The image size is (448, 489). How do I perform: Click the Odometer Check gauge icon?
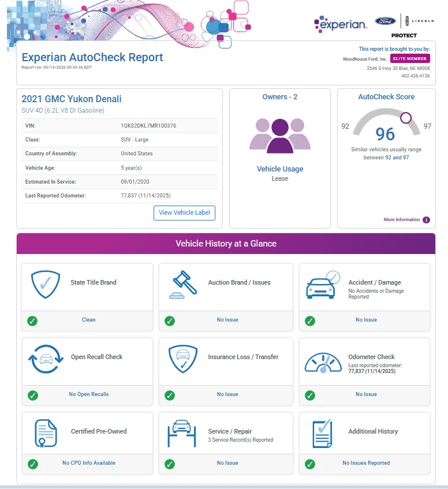[323, 363]
